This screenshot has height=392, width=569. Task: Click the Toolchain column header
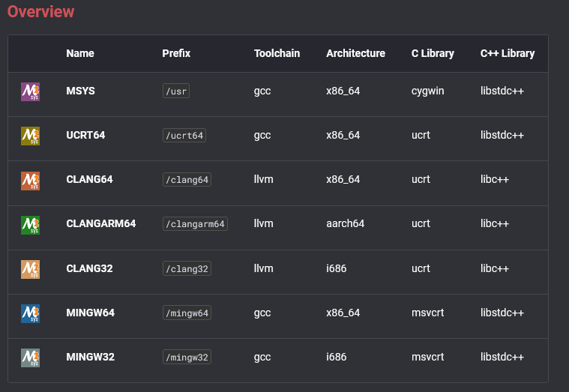(277, 53)
